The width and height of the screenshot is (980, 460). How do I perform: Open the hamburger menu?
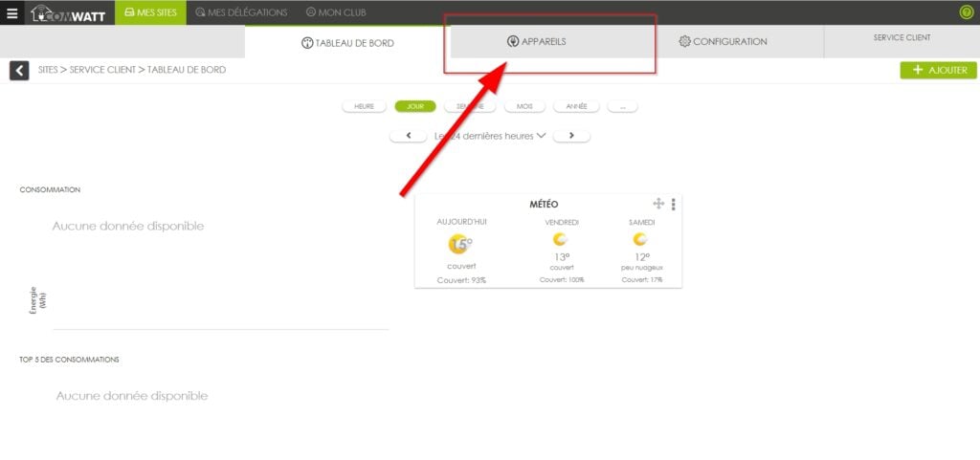pyautogui.click(x=11, y=12)
